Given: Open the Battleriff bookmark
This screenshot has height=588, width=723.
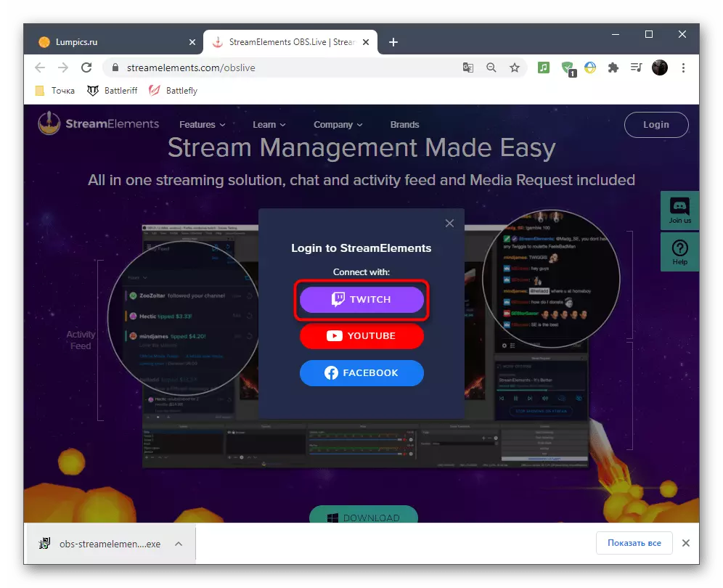Looking at the screenshot, I should point(112,91).
